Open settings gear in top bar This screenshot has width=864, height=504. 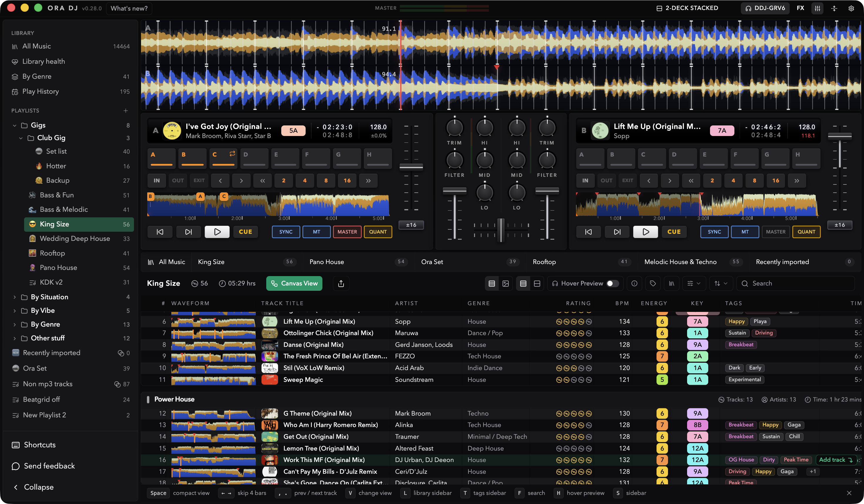point(851,8)
